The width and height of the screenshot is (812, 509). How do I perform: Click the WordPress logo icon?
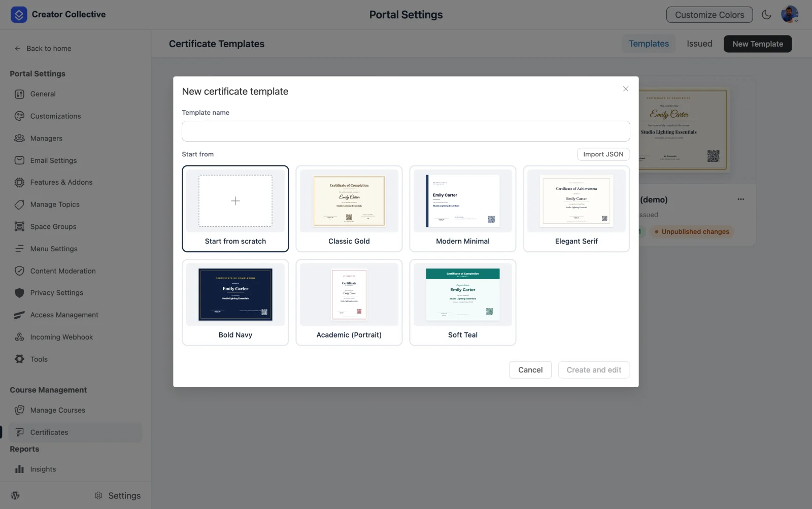15,496
